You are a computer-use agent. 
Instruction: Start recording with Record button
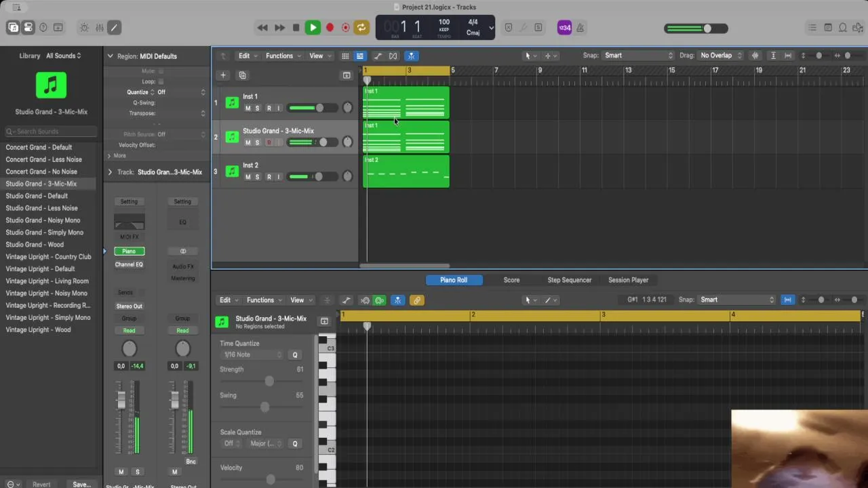pyautogui.click(x=330, y=28)
